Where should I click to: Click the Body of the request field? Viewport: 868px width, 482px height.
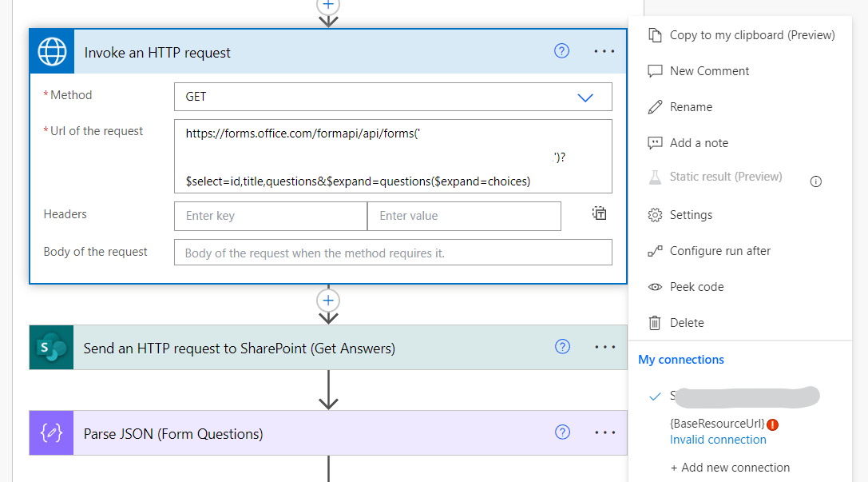tap(393, 253)
